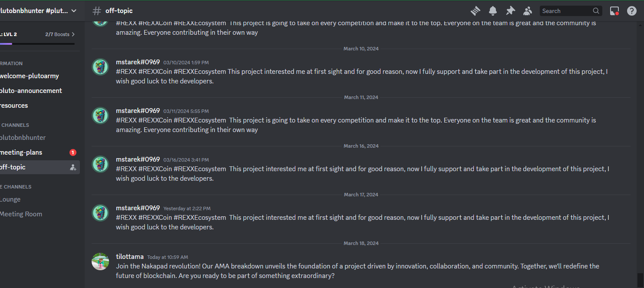Viewport: 644px width, 288px height.
Task: Open the Threads icon in header
Action: point(476,11)
